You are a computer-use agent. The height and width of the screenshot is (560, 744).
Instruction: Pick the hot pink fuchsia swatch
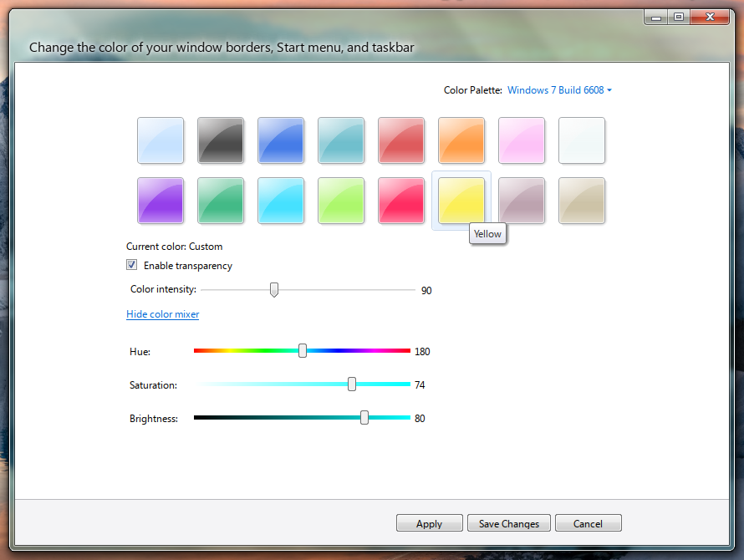pos(401,201)
